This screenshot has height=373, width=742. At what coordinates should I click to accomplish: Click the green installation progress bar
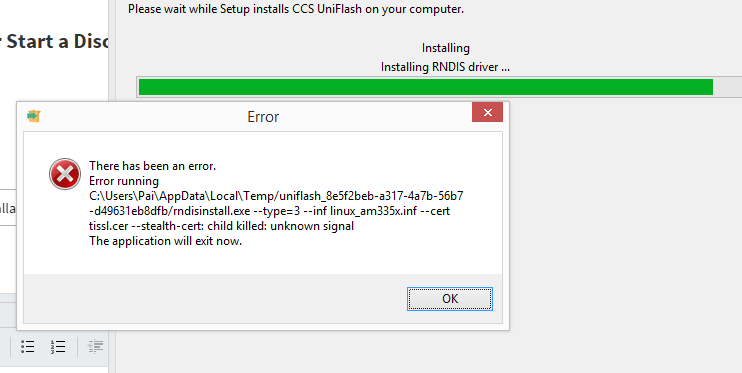(426, 87)
